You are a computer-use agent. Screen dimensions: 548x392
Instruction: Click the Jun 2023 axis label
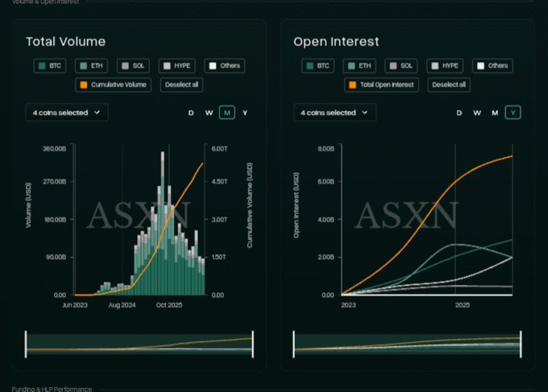point(75,305)
